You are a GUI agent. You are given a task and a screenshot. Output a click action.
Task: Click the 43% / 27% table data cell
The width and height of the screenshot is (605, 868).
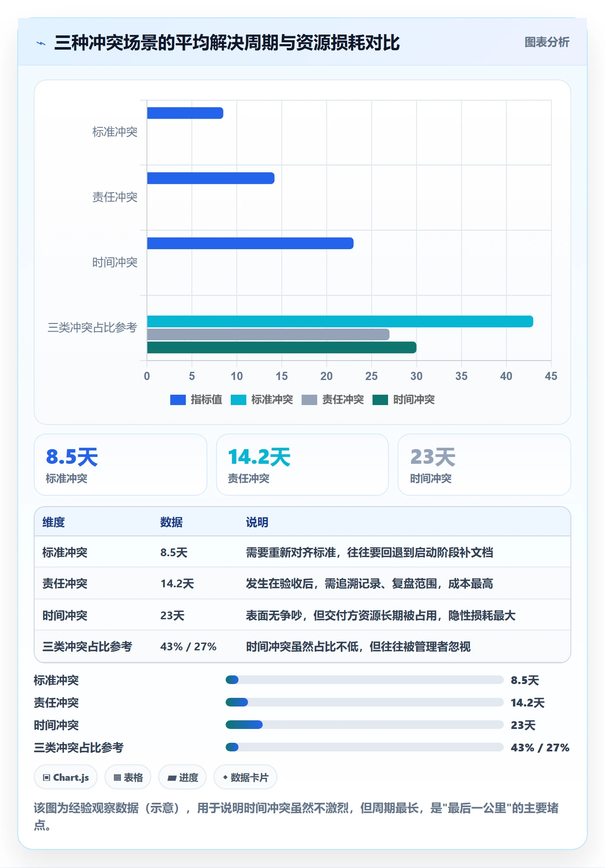point(188,646)
